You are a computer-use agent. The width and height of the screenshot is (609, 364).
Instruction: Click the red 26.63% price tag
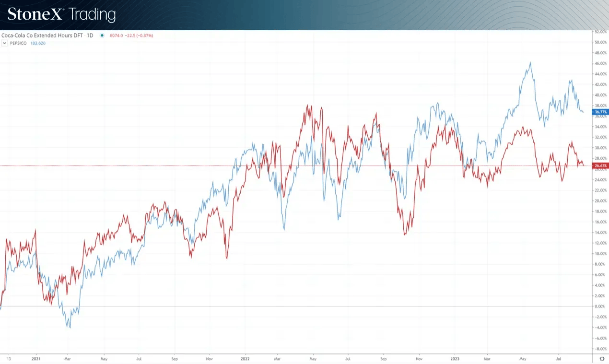(600, 166)
